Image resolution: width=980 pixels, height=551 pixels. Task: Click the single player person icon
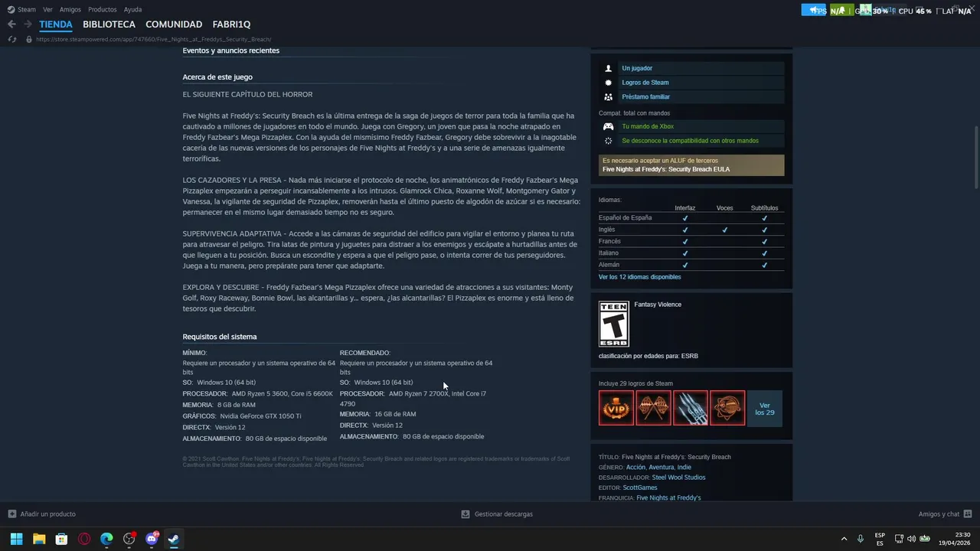(608, 68)
